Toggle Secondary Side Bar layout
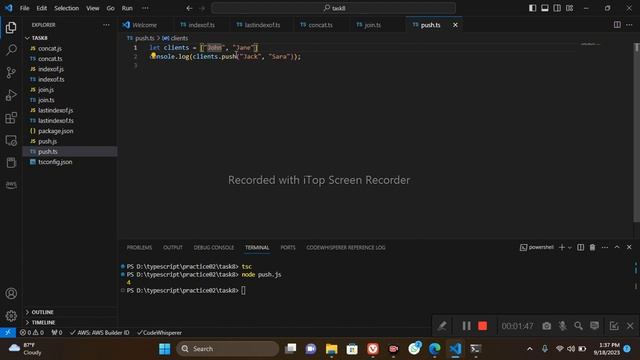Viewport: 640px width, 360px height. (x=557, y=8)
